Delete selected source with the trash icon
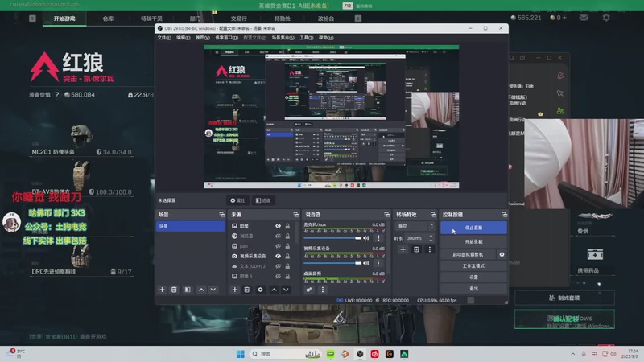Screen dimensions: 644x362 click(x=246, y=290)
